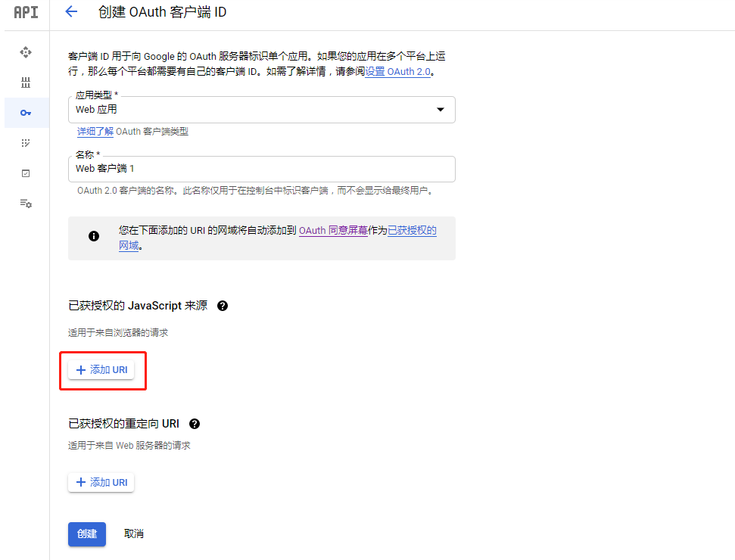Show help for authorized JavaScript origins
The width and height of the screenshot is (735, 560).
tap(223, 306)
